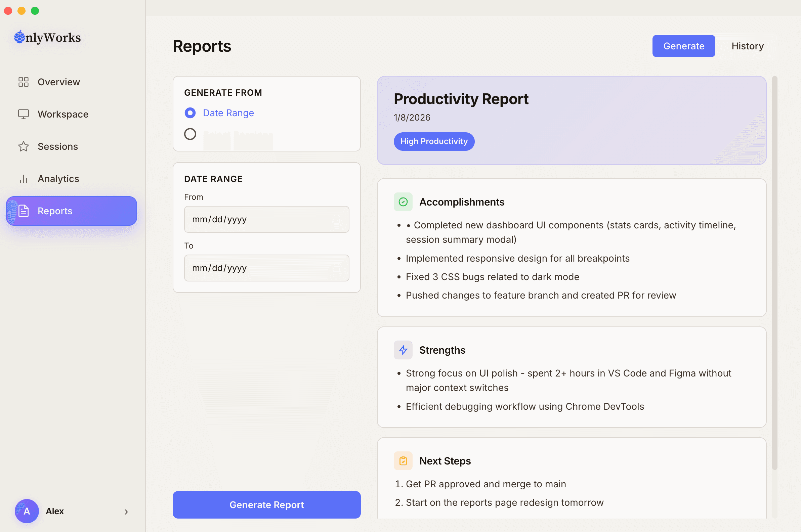The width and height of the screenshot is (801, 532).
Task: Select the second Generate From option
Action: tap(190, 134)
